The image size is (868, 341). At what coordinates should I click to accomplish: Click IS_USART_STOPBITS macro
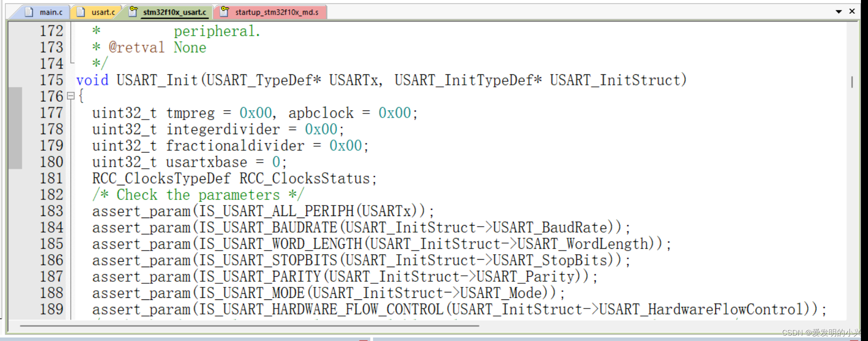click(x=268, y=260)
